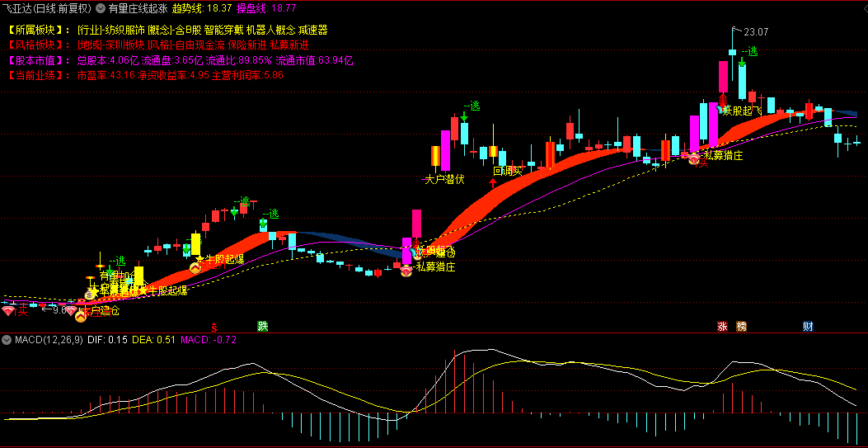Viewport: 868px width, 448px height.
Task: Click the red up arrow under 回调买
Action: pos(493,182)
